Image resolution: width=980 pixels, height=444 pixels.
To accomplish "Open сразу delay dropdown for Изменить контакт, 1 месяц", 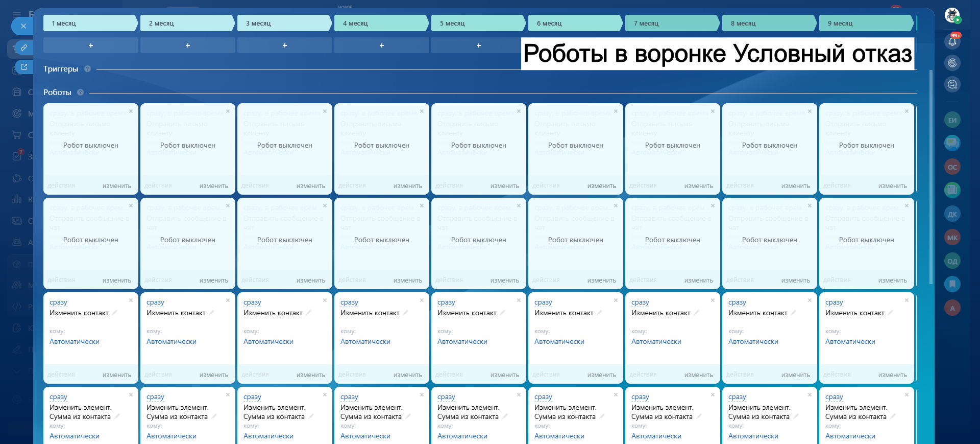I will 58,302.
